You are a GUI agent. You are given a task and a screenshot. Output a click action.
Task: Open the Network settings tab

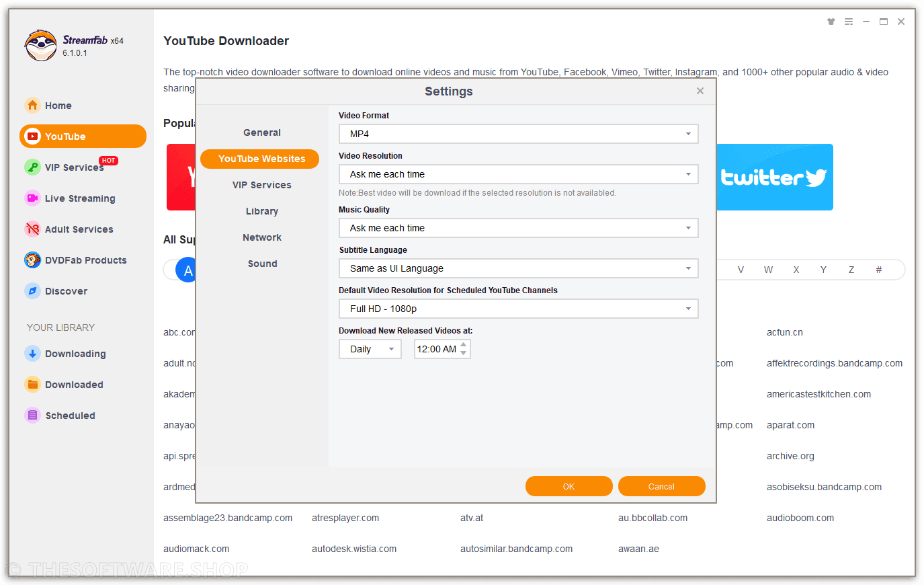[x=262, y=237]
